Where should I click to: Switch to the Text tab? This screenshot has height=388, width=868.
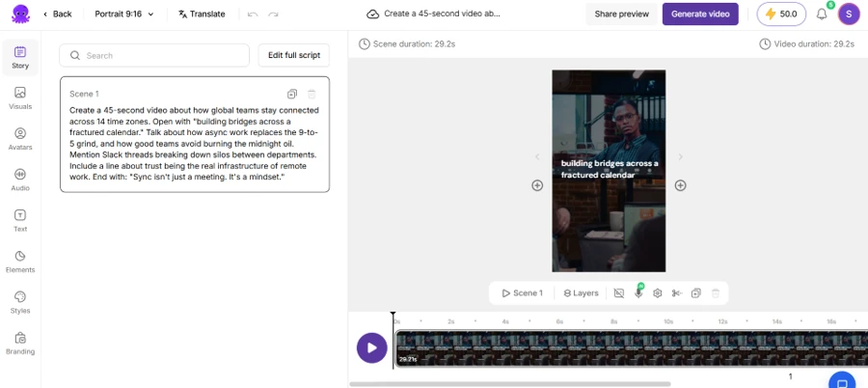point(20,221)
